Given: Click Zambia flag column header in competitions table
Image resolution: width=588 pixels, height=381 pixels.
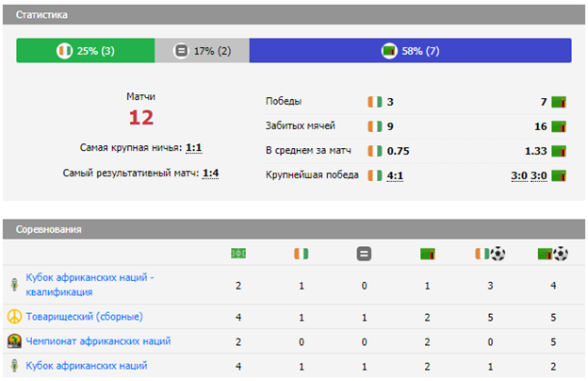Looking at the screenshot, I should 427,254.
